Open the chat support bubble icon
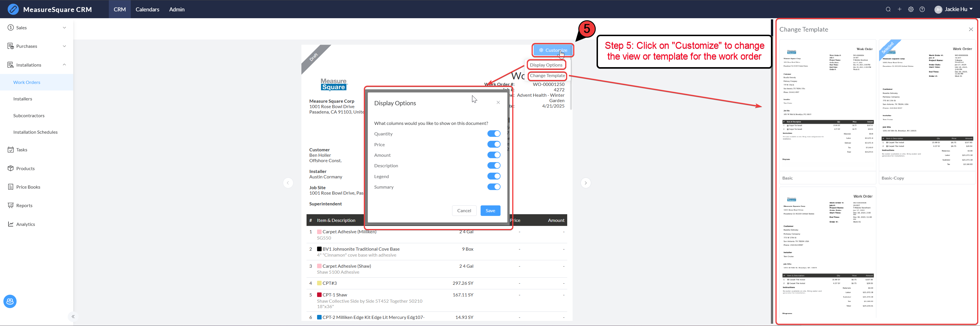 coord(10,301)
